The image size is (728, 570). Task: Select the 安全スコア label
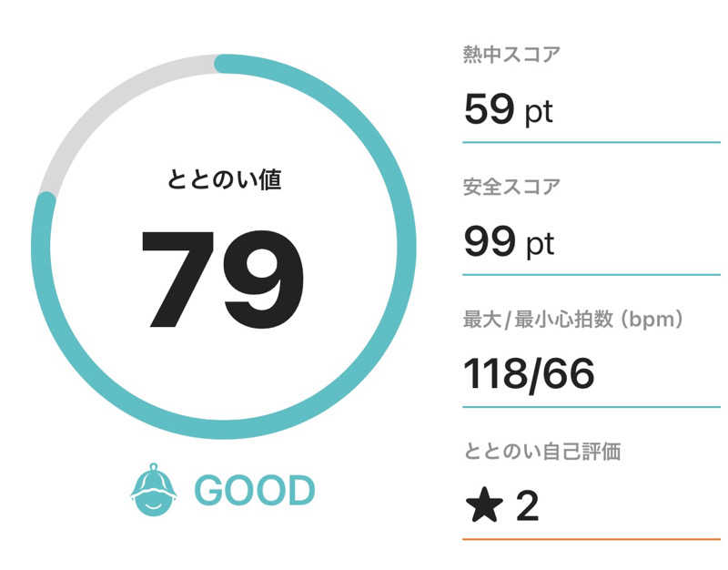pos(511,187)
